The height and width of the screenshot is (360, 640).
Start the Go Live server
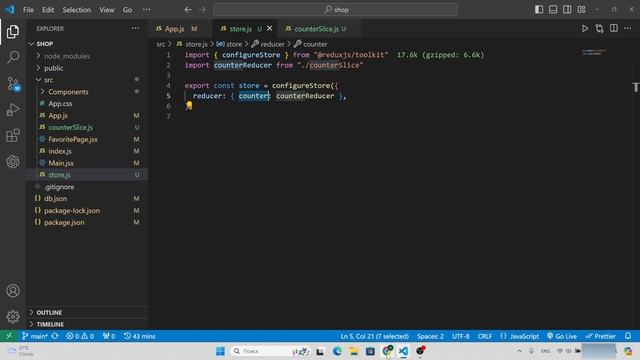(562, 336)
